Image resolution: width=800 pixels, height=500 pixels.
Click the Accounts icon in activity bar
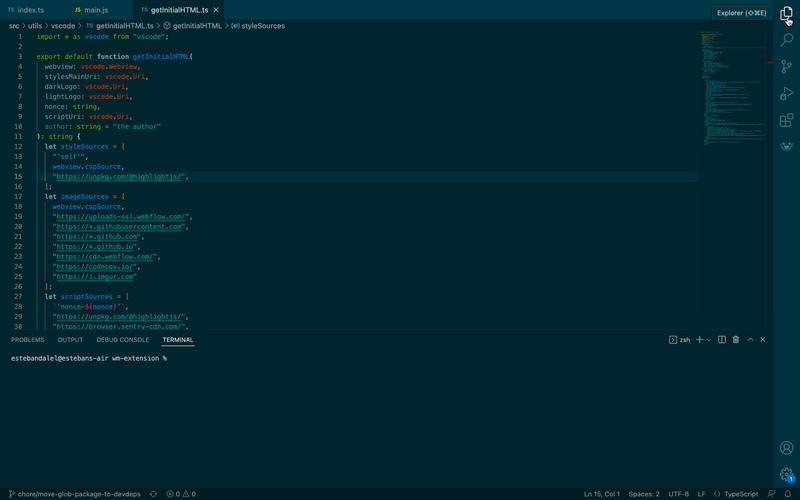point(786,448)
